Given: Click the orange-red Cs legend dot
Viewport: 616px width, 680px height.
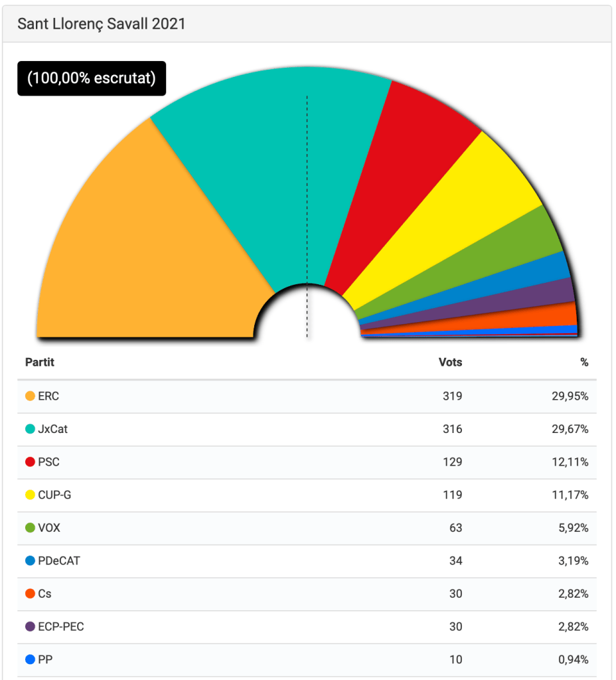Looking at the screenshot, I should tap(30, 594).
